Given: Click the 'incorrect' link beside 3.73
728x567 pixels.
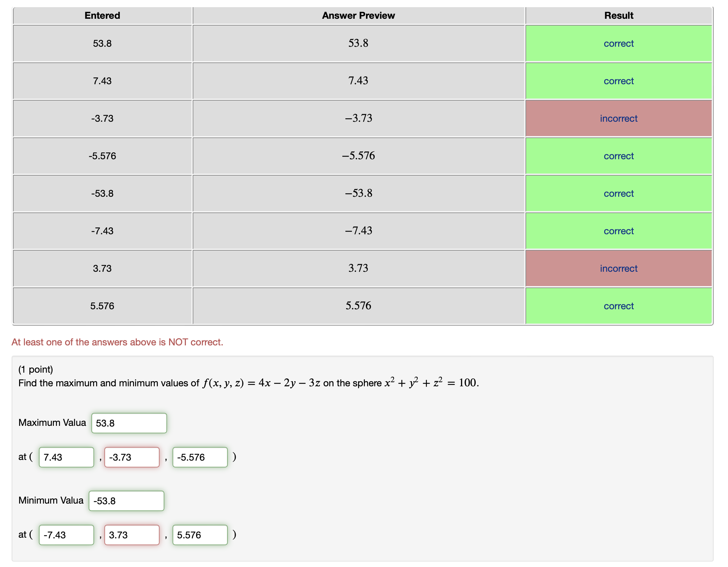Looking at the screenshot, I should [x=618, y=268].
